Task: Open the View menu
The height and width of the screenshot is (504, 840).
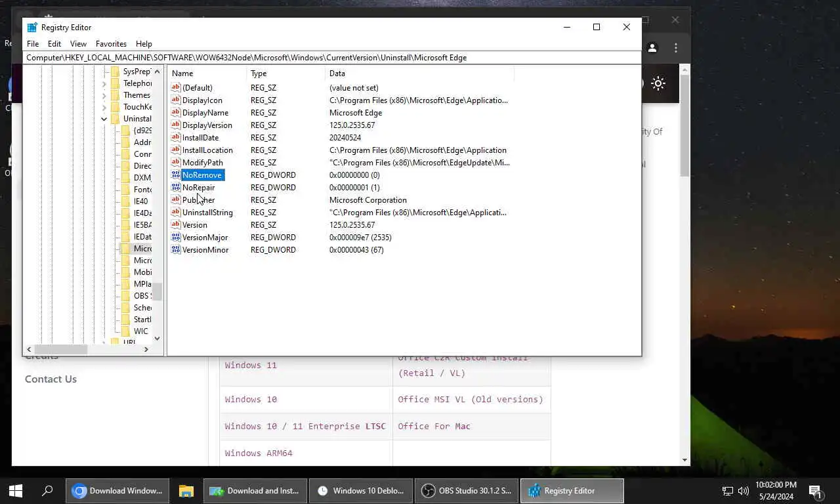Action: [78, 44]
